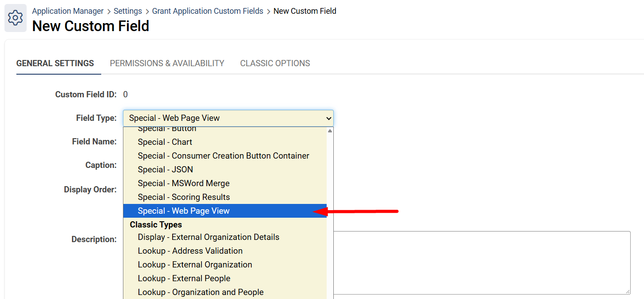Go to Settings breadcrumb link

(128, 11)
